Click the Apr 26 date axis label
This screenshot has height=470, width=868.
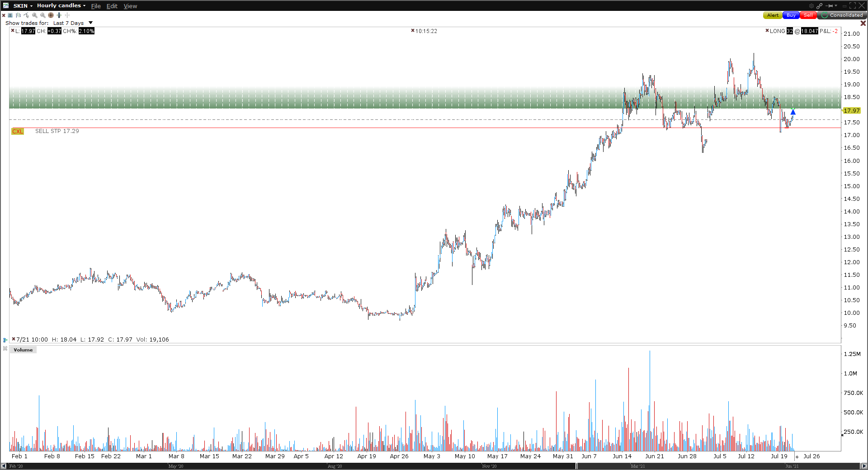[399, 456]
